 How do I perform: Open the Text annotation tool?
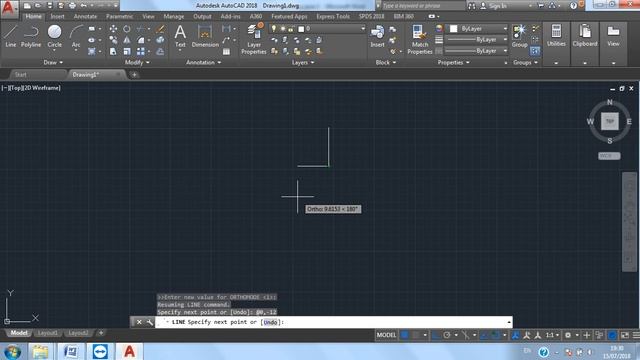pyautogui.click(x=180, y=36)
